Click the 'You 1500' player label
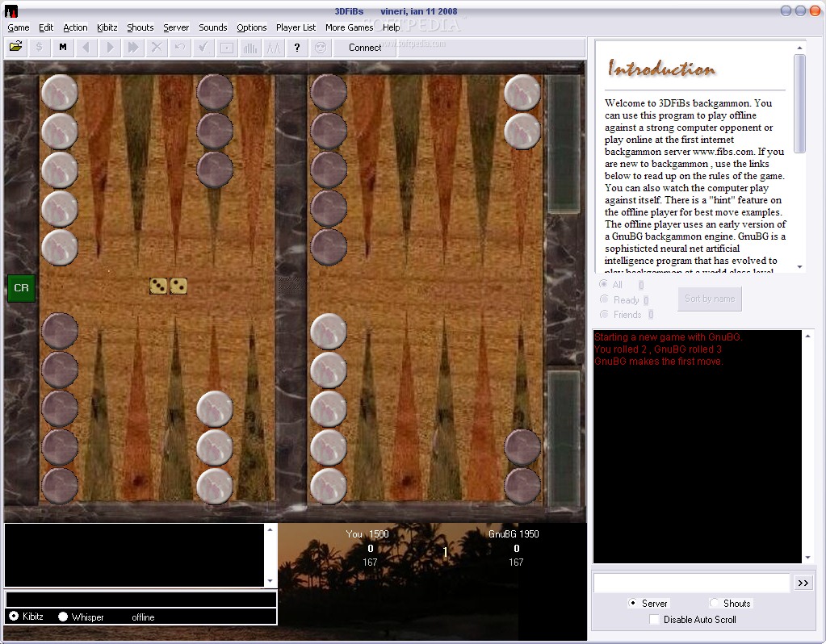826x644 pixels. point(367,534)
